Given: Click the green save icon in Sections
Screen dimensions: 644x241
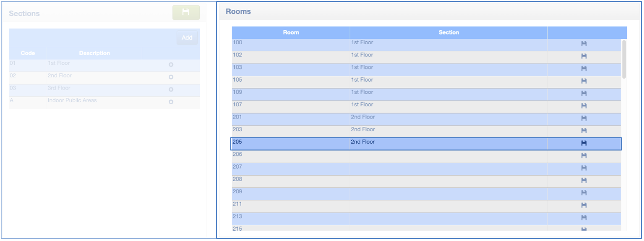Looking at the screenshot, I should [x=185, y=12].
